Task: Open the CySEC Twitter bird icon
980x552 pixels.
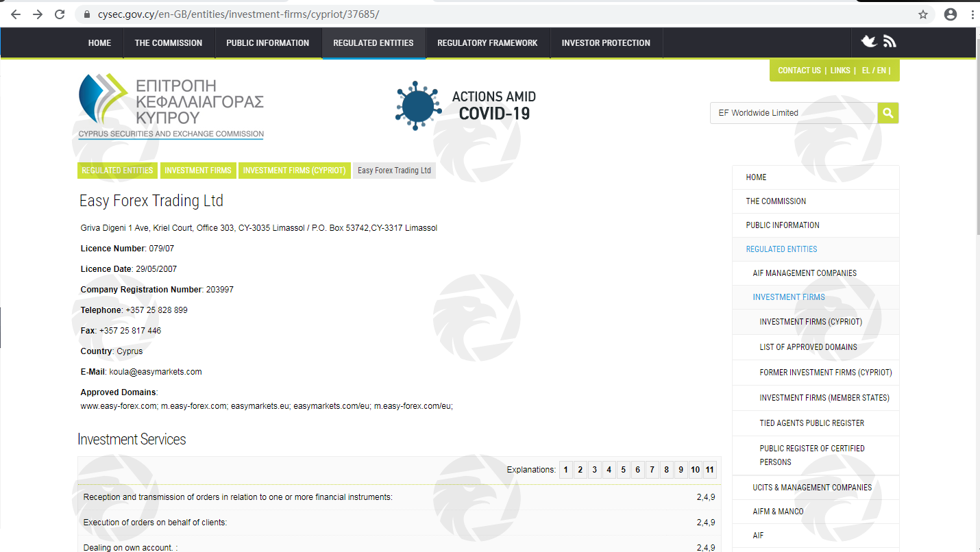Action: point(869,42)
